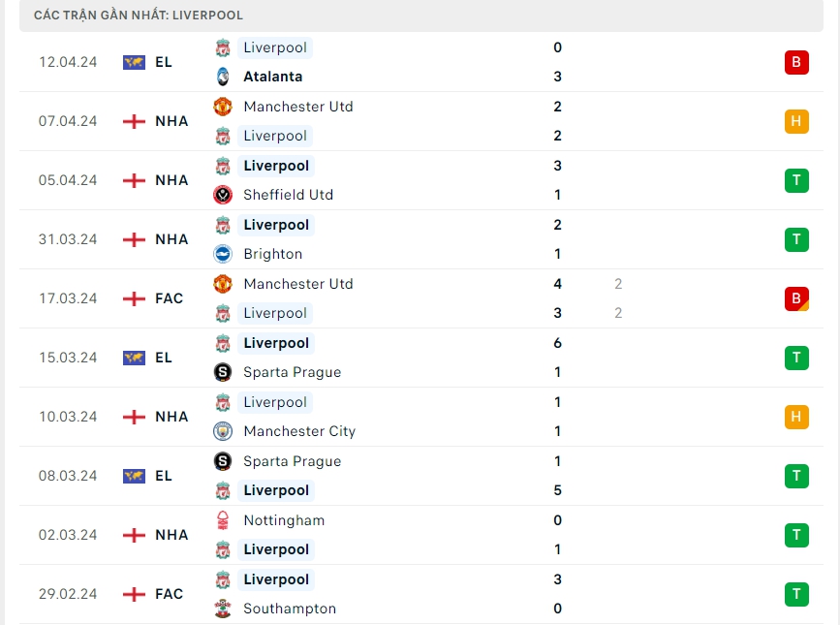Open the Southampton team link

tap(289, 609)
